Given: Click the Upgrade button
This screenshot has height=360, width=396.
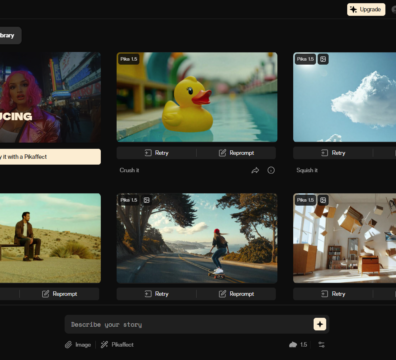Looking at the screenshot, I should (x=366, y=9).
